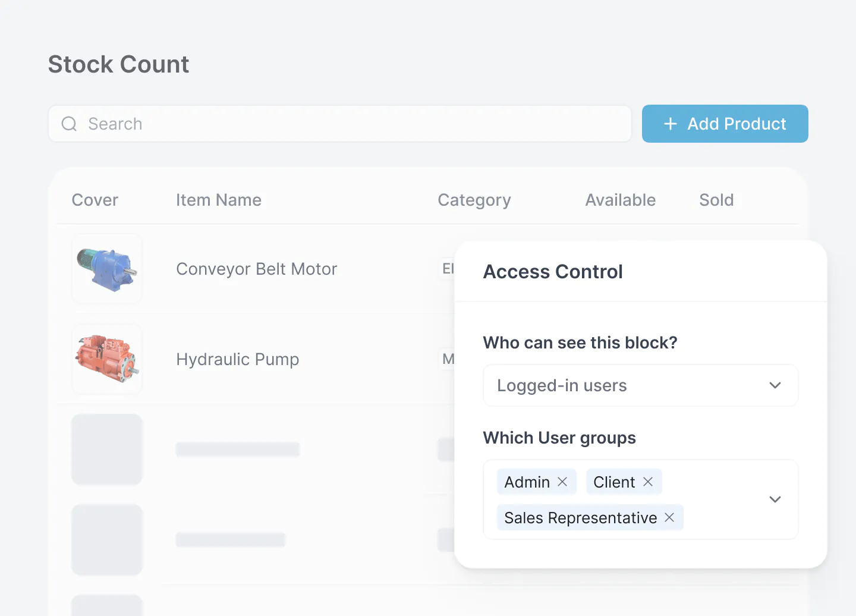Viewport: 856px width, 616px height.
Task: Remove the Client user group tag
Action: pyautogui.click(x=649, y=482)
